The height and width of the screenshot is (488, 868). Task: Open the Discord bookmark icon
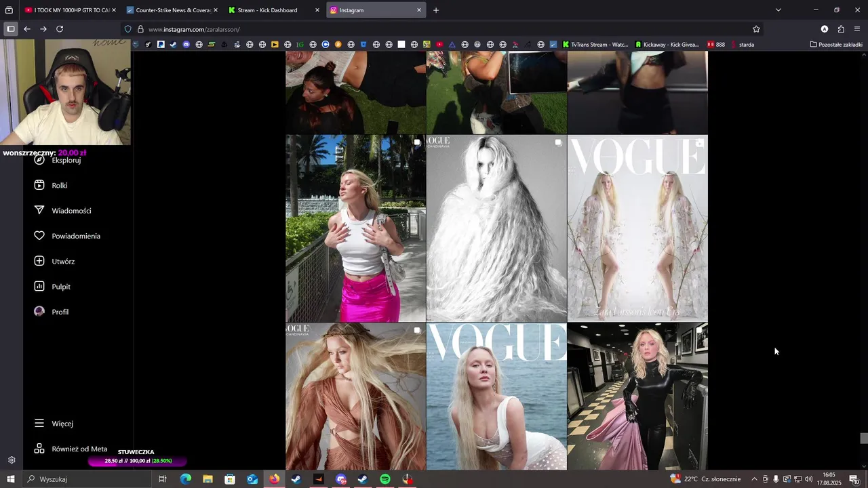[x=186, y=45]
